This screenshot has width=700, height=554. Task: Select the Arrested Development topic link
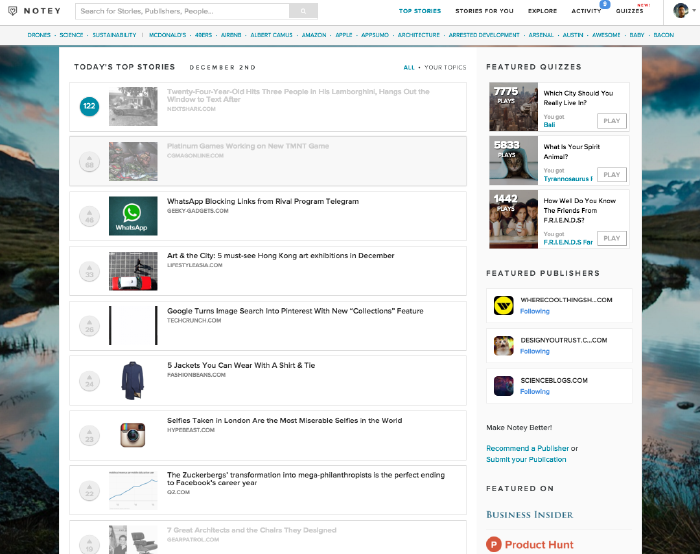coord(484,35)
